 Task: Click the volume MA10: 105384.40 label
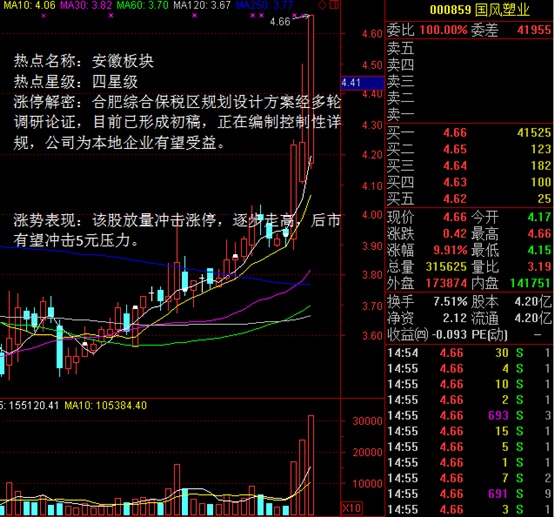(105, 405)
